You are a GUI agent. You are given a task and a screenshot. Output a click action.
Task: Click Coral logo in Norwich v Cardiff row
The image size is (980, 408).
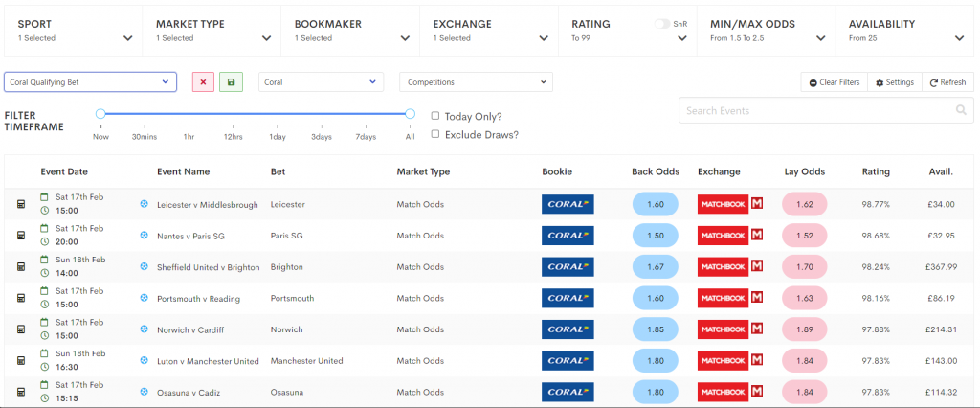tap(568, 329)
